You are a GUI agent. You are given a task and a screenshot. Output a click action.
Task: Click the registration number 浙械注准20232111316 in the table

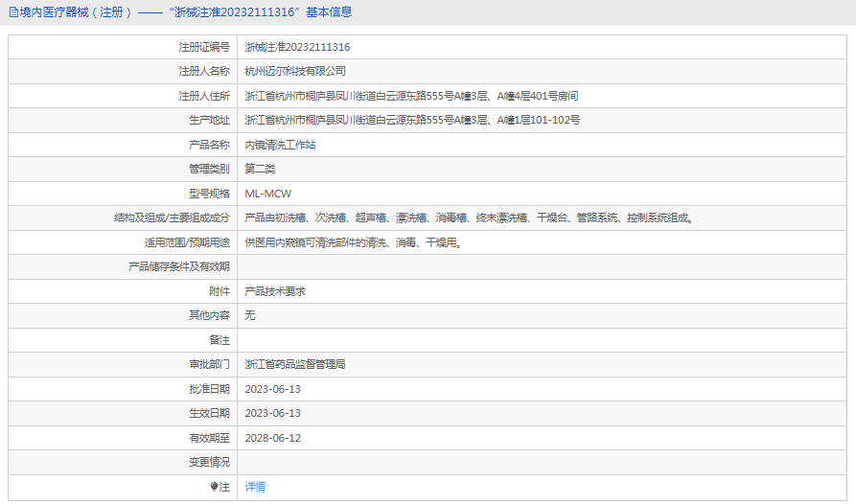(297, 47)
